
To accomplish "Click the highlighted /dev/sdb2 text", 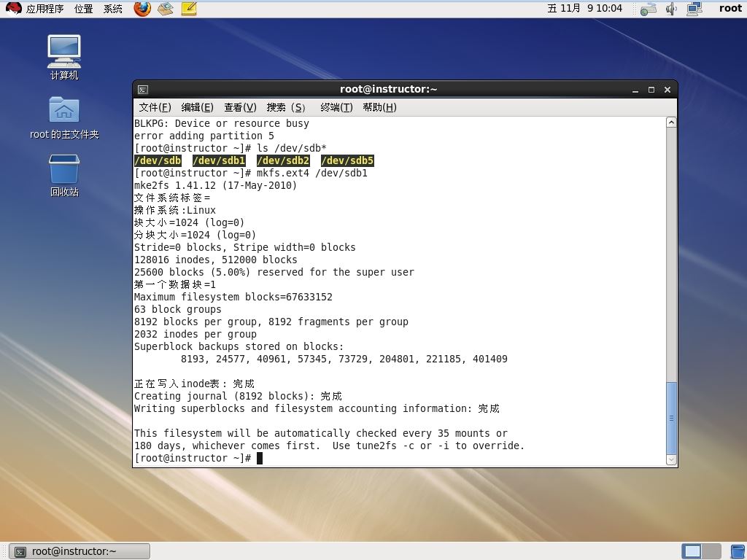I will tap(283, 160).
